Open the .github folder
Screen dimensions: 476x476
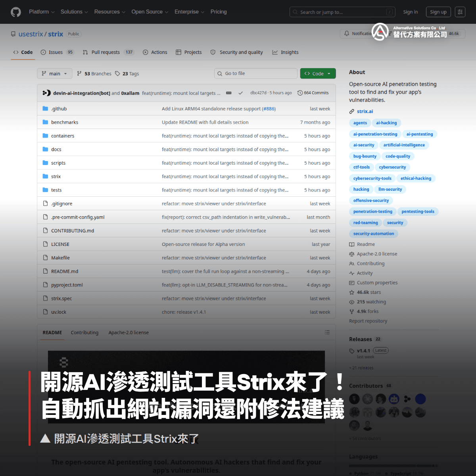59,109
